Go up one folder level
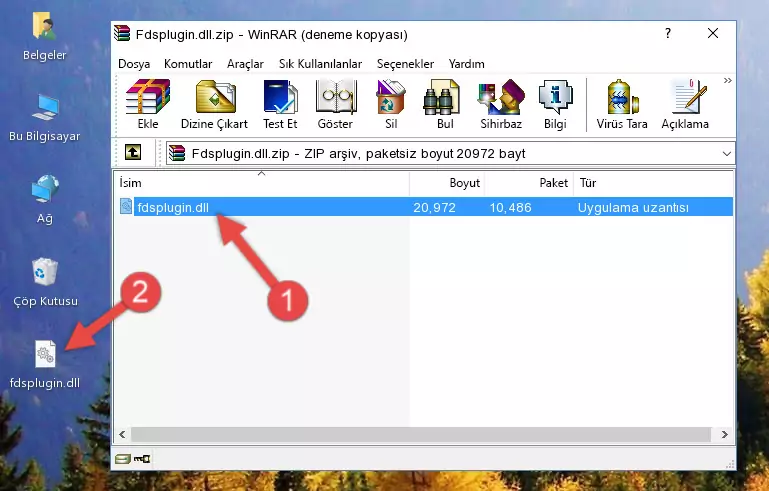This screenshot has height=491, width=769. coord(133,153)
